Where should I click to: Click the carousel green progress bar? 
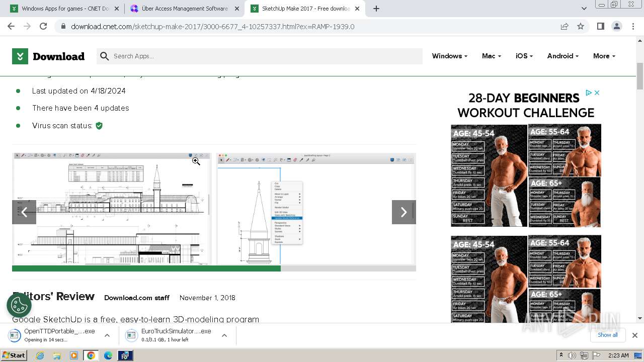click(146, 268)
